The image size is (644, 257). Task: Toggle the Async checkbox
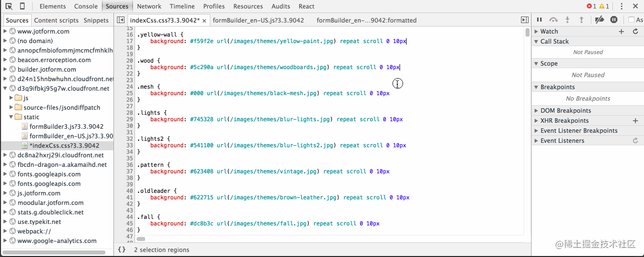point(631,20)
